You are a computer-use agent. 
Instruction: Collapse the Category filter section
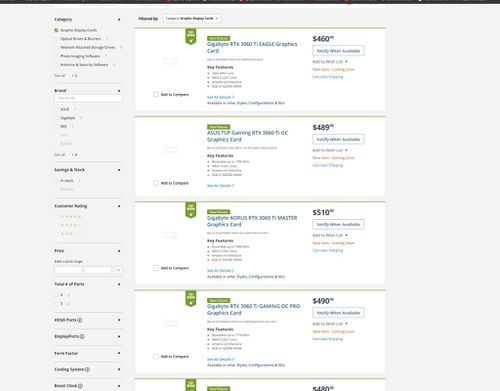pos(119,20)
